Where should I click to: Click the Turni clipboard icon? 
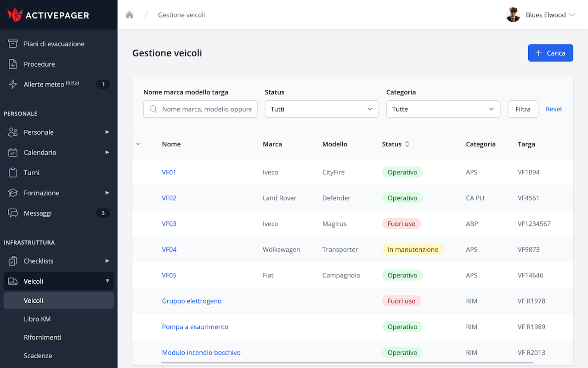(13, 172)
